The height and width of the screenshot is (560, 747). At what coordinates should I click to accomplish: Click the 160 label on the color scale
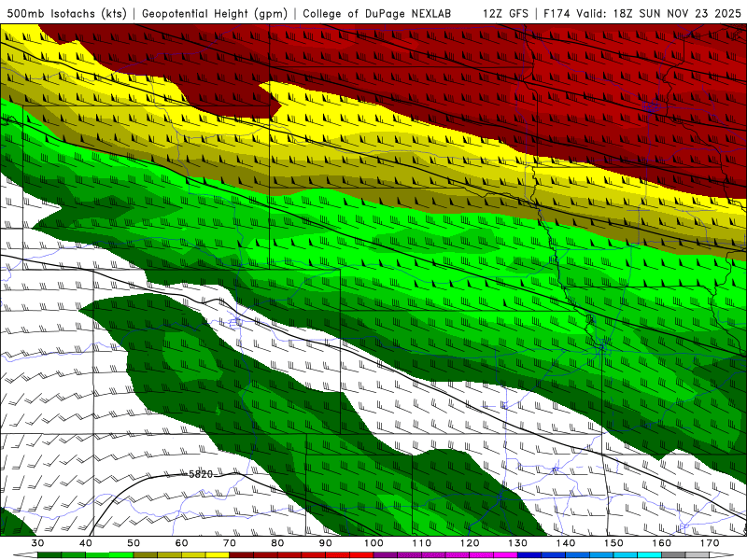click(x=662, y=543)
